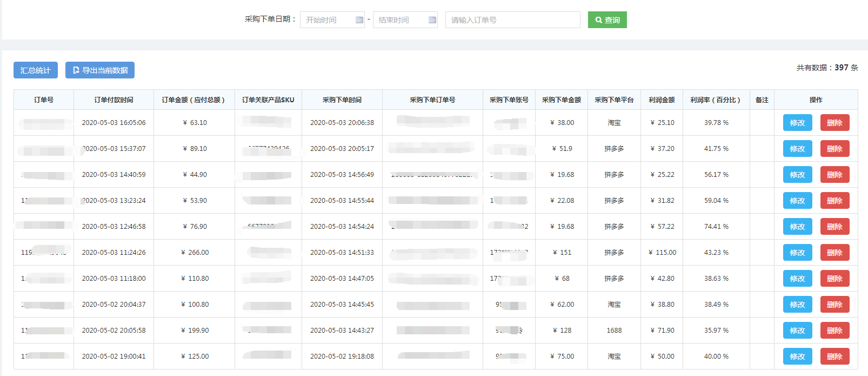868x376 pixels.
Task: Focus the order number 请输入订单号 field
Action: coord(513,20)
